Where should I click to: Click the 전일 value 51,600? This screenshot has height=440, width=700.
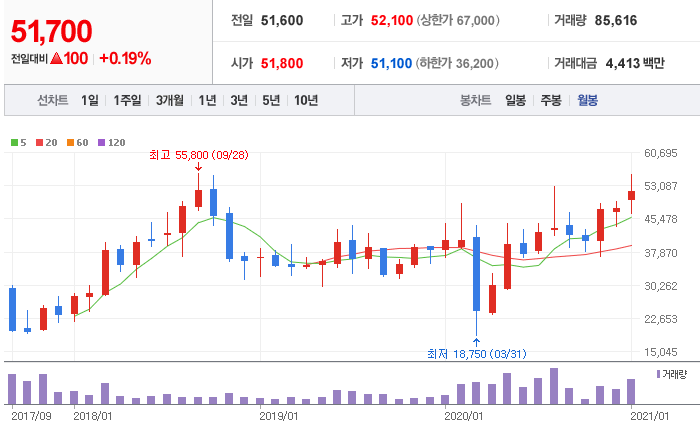[282, 21]
